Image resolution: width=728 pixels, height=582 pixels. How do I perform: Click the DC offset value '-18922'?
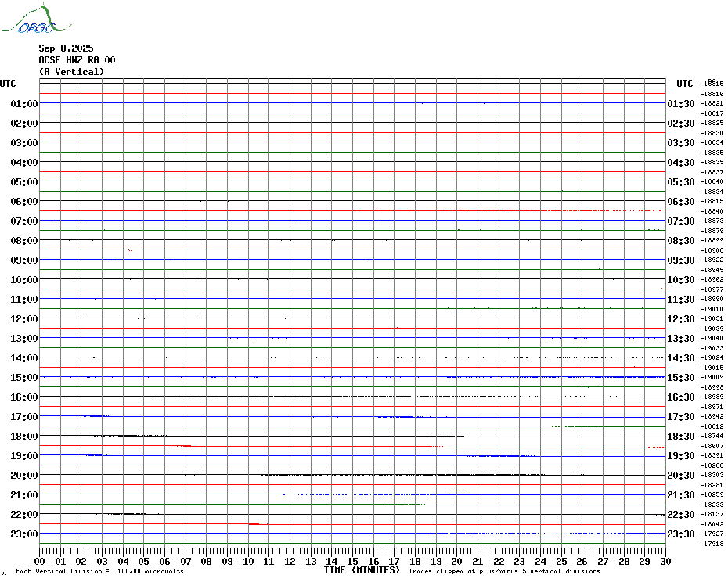(x=712, y=260)
